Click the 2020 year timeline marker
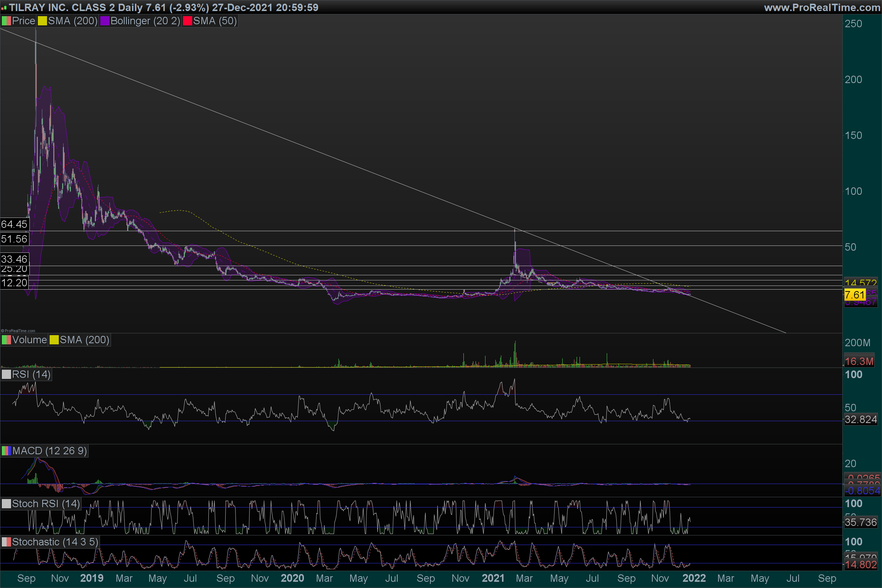882x588 pixels. (292, 578)
